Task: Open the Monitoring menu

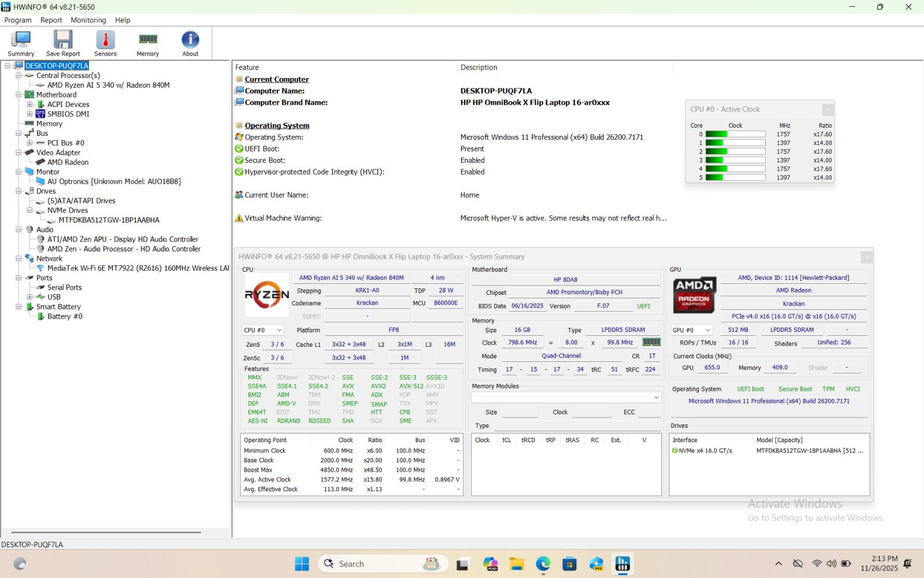Action: click(88, 20)
